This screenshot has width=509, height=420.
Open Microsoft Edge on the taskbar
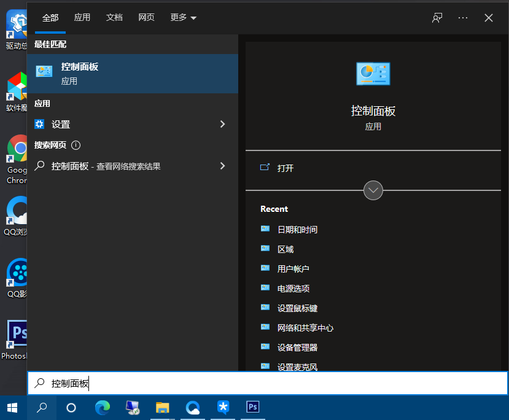[102, 406]
